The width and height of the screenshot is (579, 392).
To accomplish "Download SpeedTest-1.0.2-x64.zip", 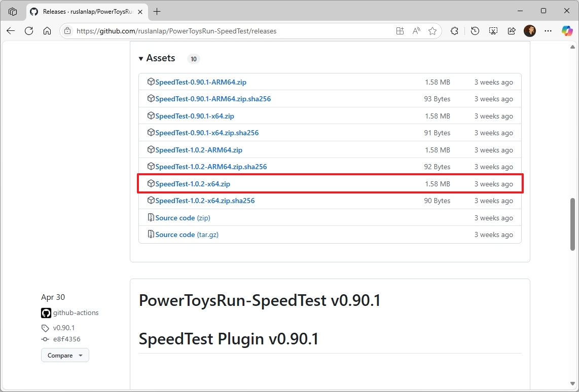I will coord(192,184).
